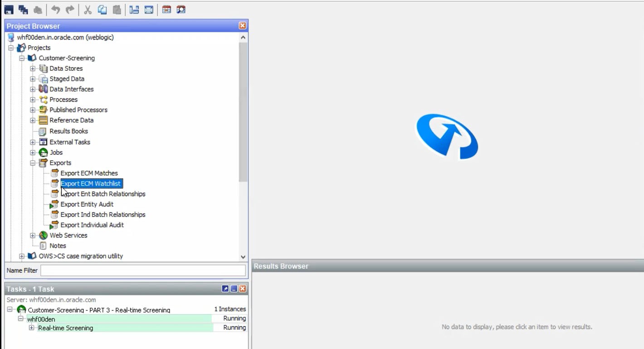Click the Copy icon in the toolbar
The height and width of the screenshot is (349, 644).
tap(102, 10)
